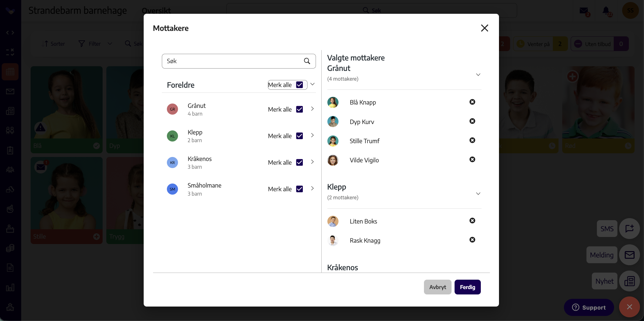Remove Stille Trumf from selected recipients
Viewport: 644px width, 321px height.
tap(472, 140)
